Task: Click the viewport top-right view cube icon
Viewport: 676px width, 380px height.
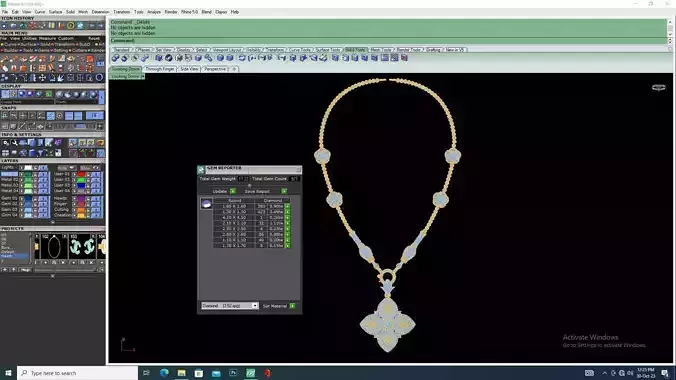Action: click(658, 88)
